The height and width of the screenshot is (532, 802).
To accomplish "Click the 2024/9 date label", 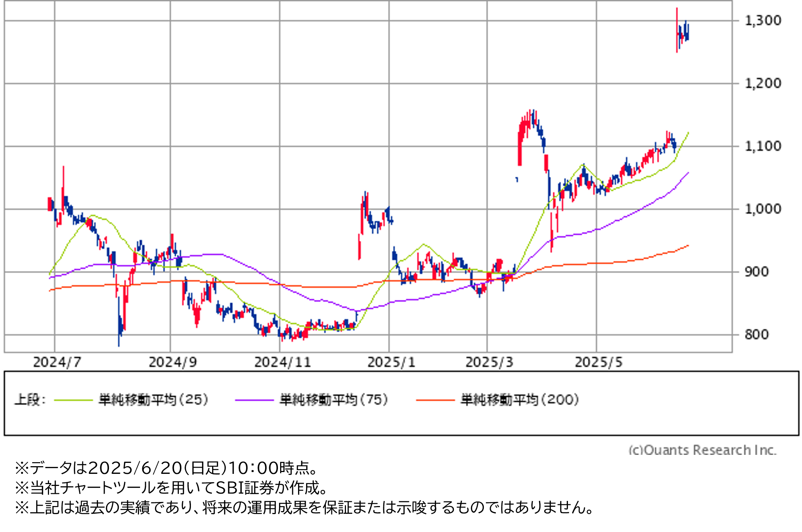I will pos(173,362).
